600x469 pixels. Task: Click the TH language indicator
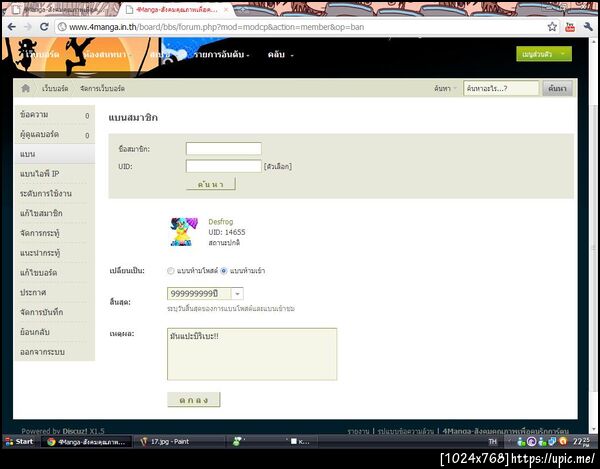tap(492, 441)
